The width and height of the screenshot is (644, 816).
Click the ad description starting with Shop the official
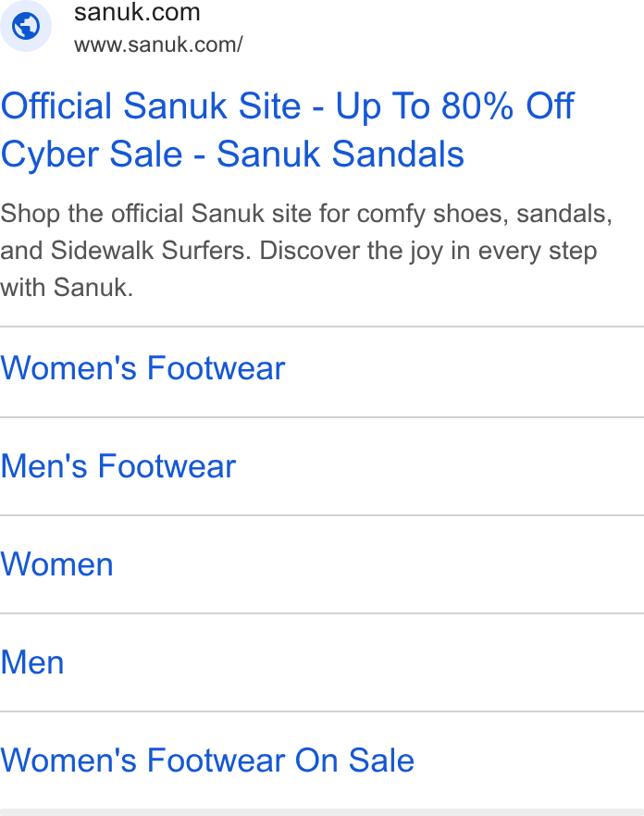tap(306, 251)
